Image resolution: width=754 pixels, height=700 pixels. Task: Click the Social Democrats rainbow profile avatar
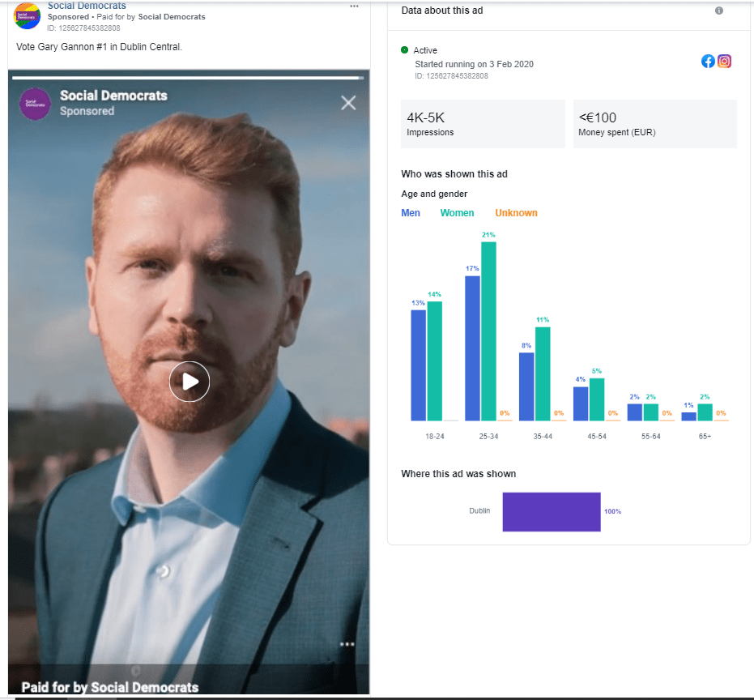point(27,15)
